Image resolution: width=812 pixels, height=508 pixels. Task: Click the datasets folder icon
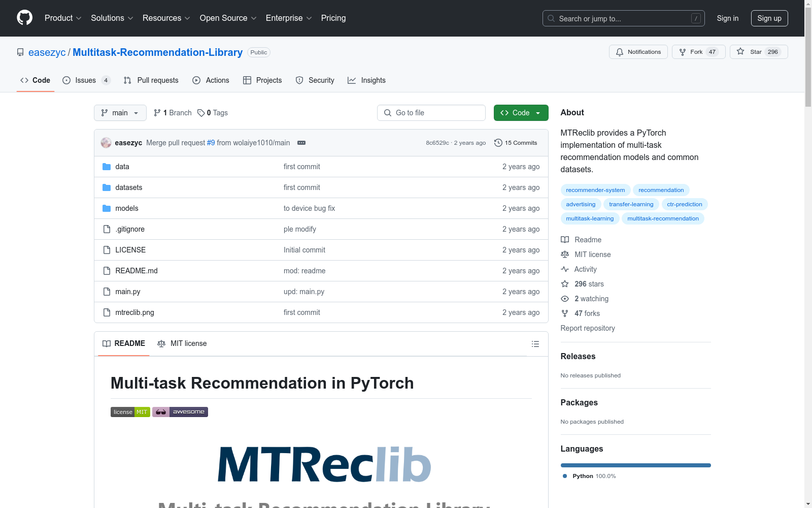pyautogui.click(x=107, y=187)
